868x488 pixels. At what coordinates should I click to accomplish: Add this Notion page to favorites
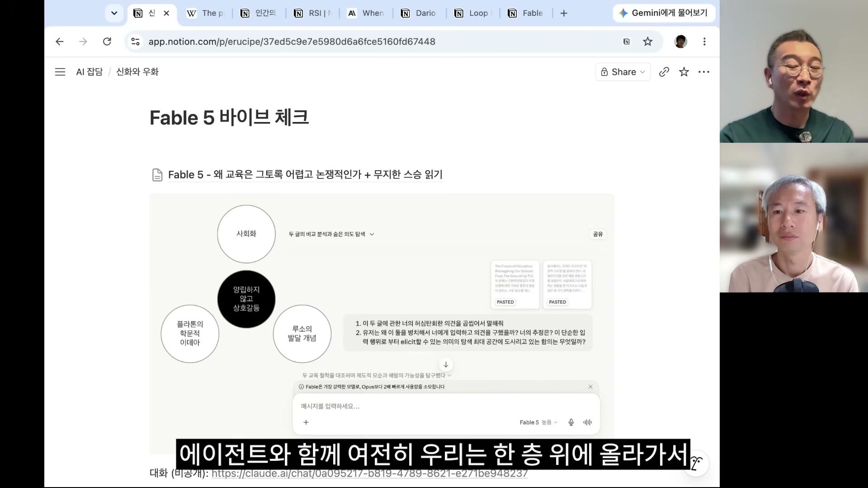[684, 72]
